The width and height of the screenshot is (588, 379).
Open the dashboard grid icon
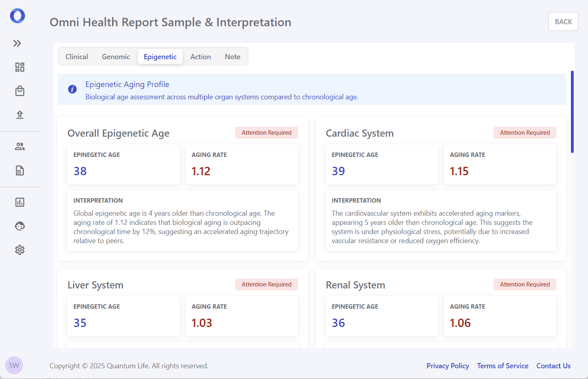[x=20, y=67]
